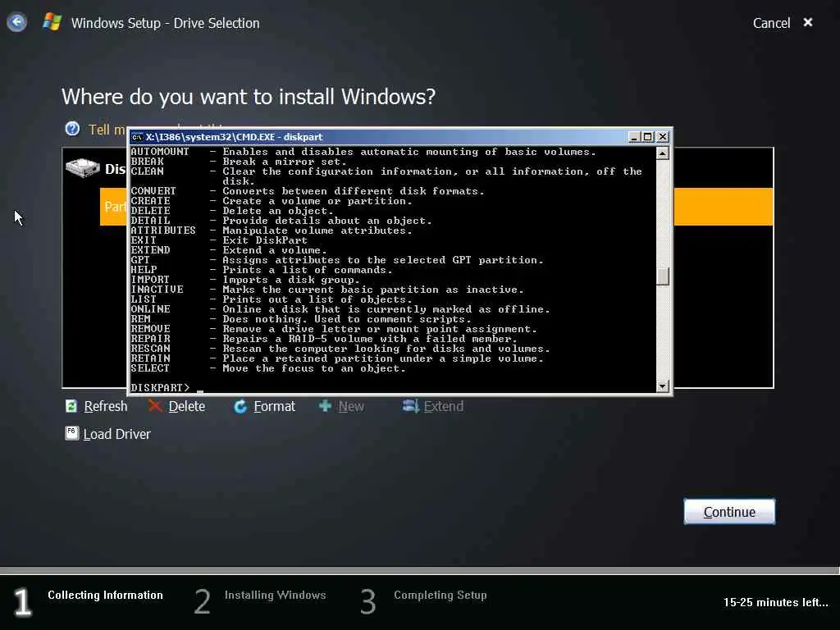Click the CMD window title bar icon

[137, 137]
